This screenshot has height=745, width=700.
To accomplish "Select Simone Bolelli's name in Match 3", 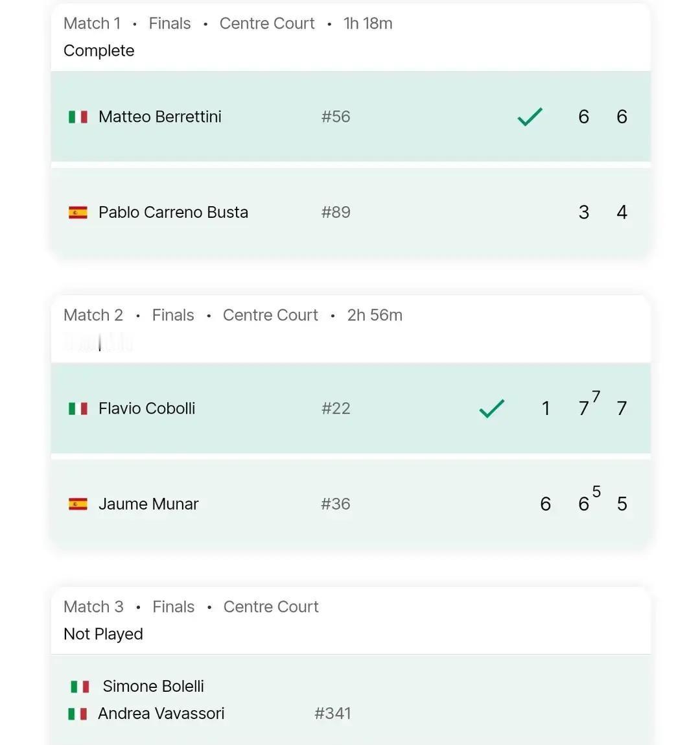I will (x=154, y=687).
